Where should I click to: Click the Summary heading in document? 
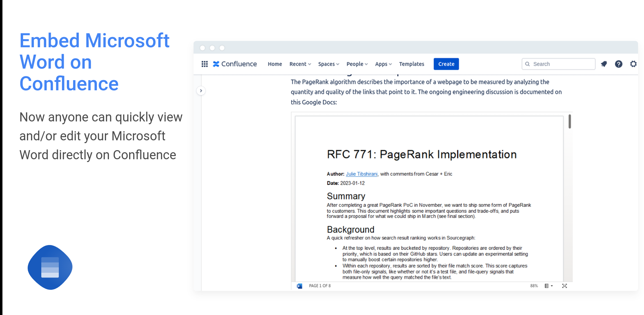(x=346, y=196)
